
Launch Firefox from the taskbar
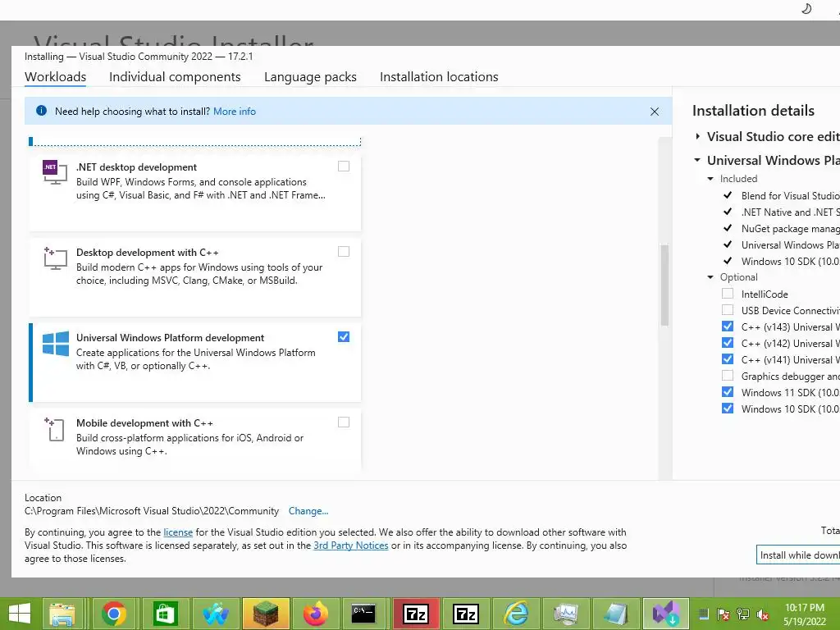[x=316, y=614]
